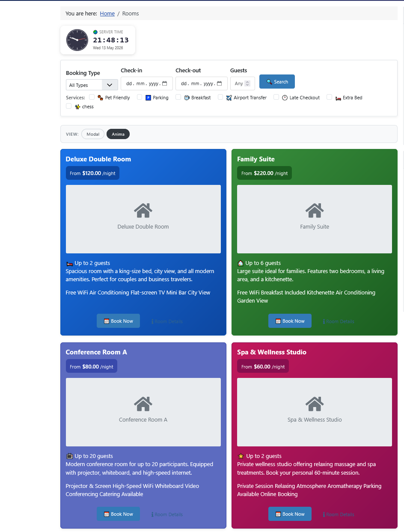Image resolution: width=404 pixels, height=532 pixels.
Task: Check the Extra Bed option
Action: coord(329,97)
